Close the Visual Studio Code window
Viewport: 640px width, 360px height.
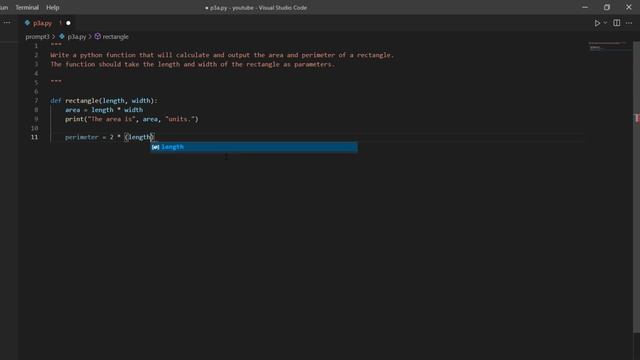[x=629, y=7]
